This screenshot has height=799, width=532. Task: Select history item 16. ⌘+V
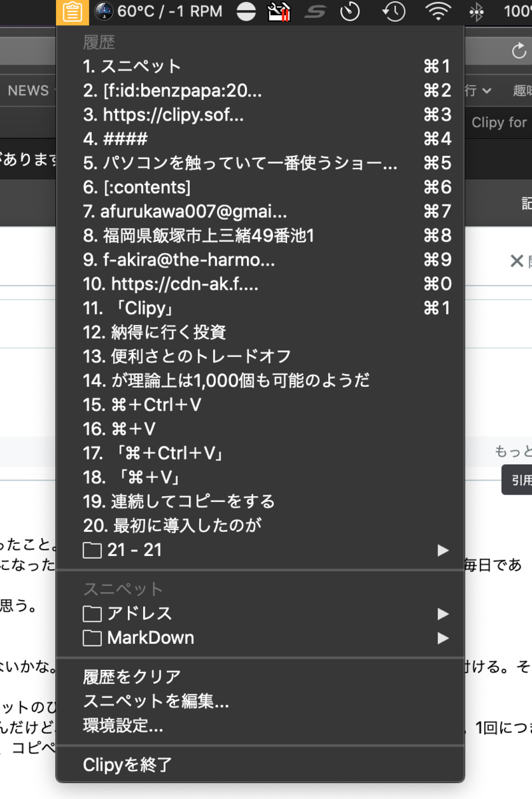tap(260, 429)
